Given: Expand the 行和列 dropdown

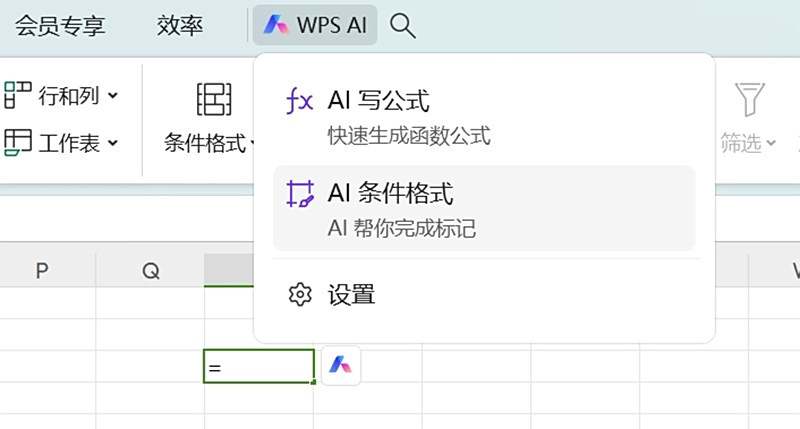Looking at the screenshot, I should pyautogui.click(x=113, y=95).
